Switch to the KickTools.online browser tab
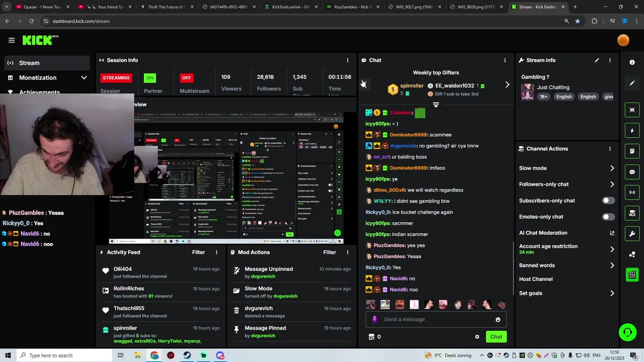 pos(291,7)
